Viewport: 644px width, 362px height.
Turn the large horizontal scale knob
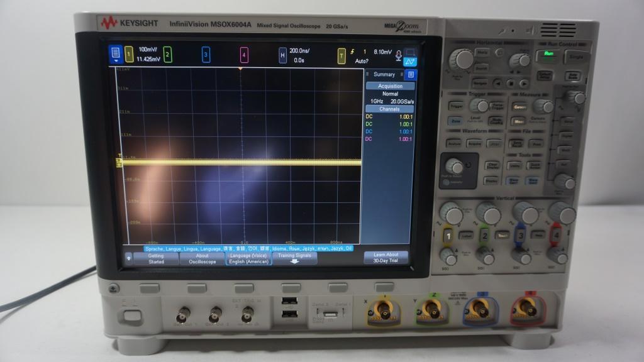click(462, 60)
